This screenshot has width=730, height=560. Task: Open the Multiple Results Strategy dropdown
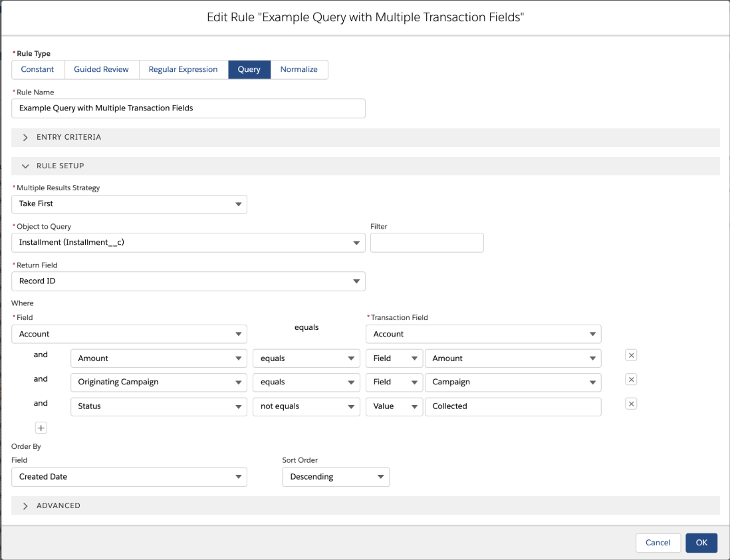pos(239,204)
